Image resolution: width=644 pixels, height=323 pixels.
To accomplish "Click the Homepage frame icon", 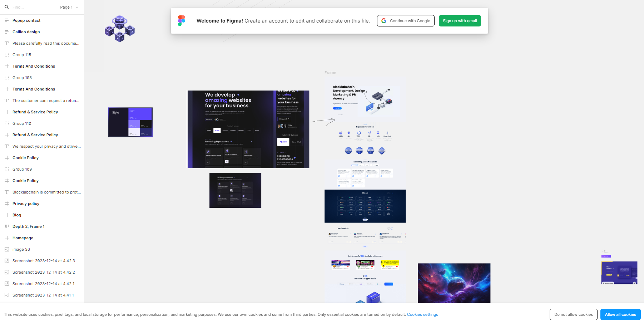I will coord(6,238).
